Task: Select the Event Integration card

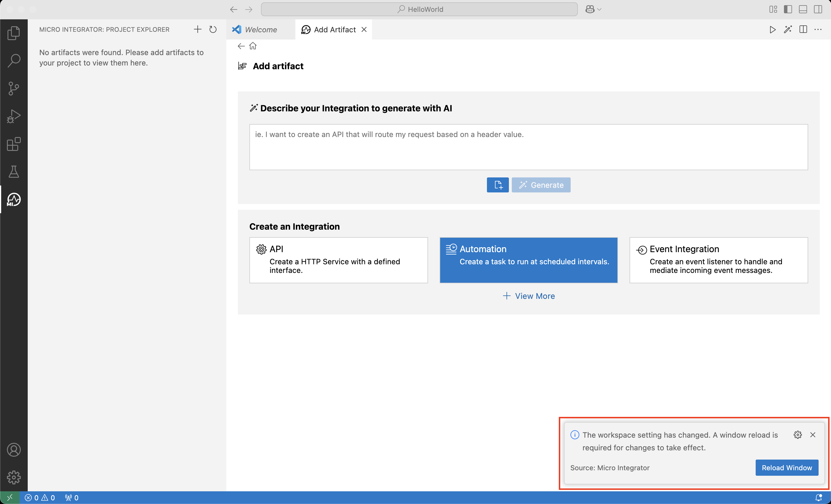Action: 719,260
